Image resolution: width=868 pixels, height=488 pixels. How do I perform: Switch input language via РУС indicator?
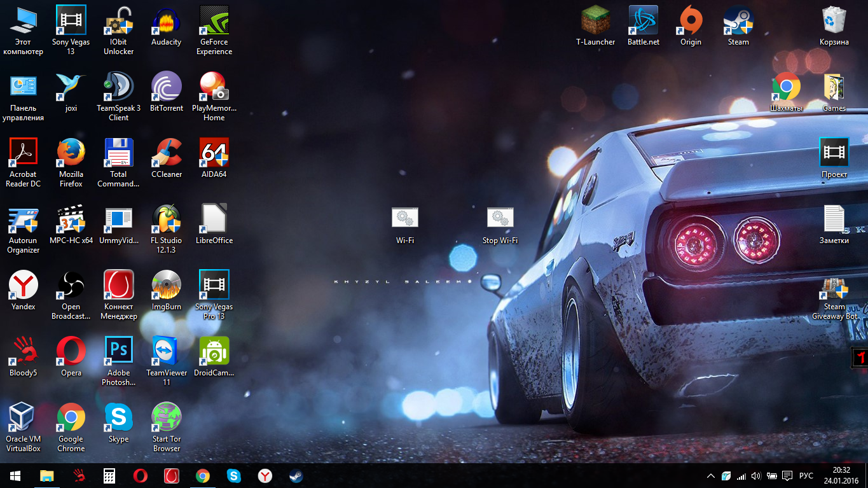tap(806, 476)
